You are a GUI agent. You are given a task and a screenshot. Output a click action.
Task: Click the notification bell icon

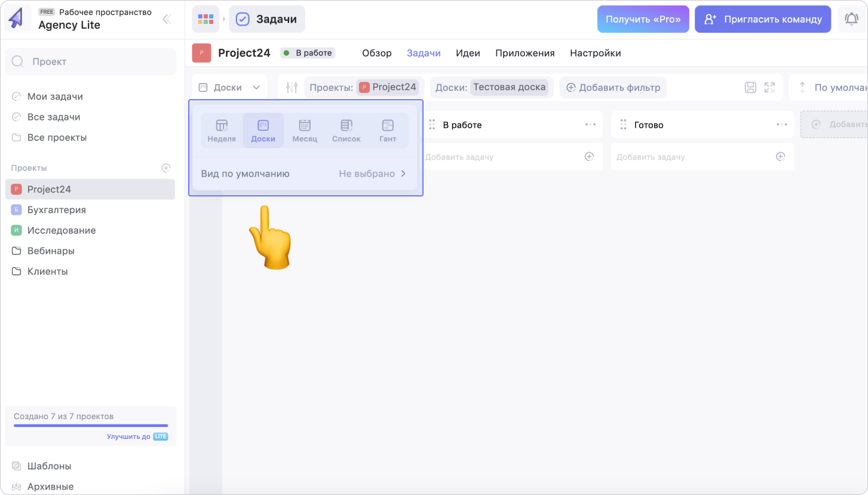[x=851, y=19]
